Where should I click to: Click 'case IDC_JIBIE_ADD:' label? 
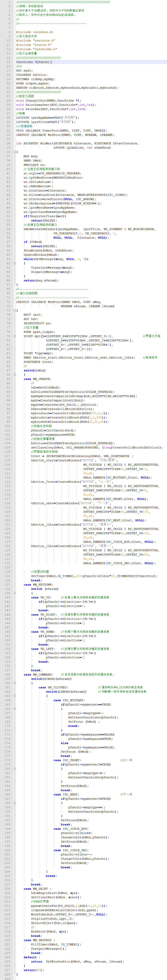coord(71,829)
